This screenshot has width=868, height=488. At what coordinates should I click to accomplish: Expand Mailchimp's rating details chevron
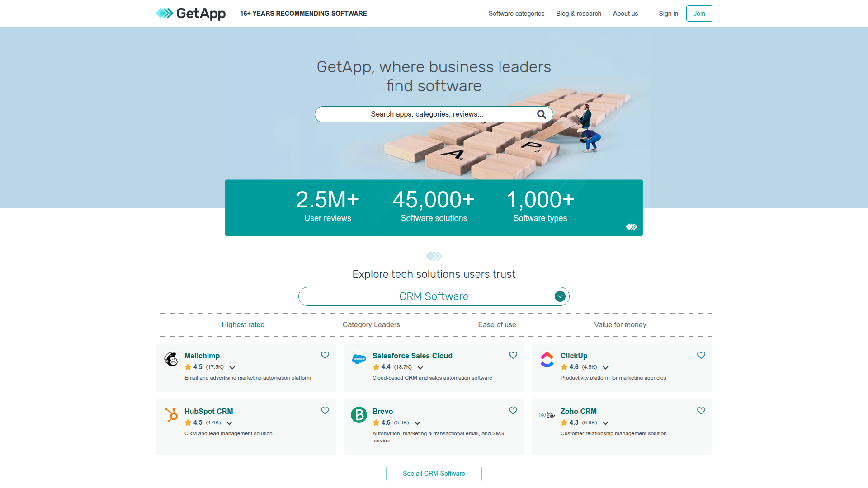coord(232,367)
